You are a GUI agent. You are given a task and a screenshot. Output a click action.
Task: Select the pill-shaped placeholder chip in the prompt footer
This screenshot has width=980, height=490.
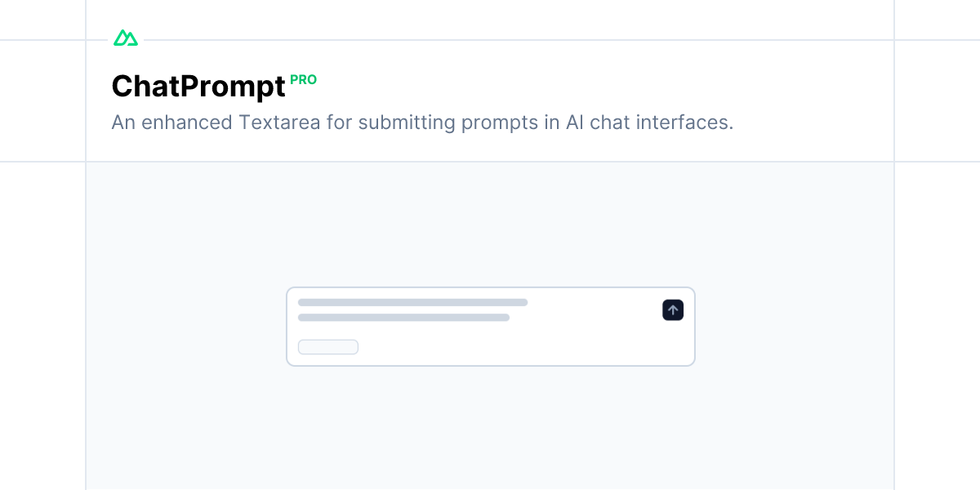pyautogui.click(x=328, y=347)
